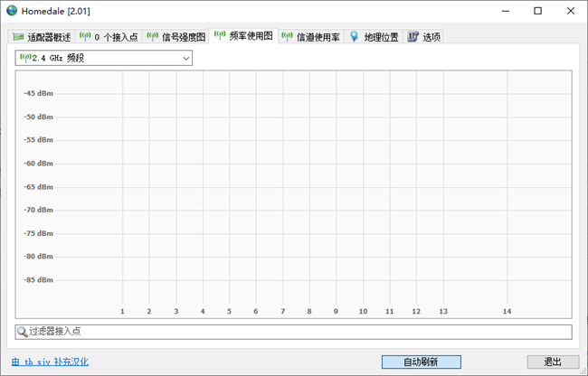588x376 pixels.
Task: Click the 退出 button
Action: (553, 362)
